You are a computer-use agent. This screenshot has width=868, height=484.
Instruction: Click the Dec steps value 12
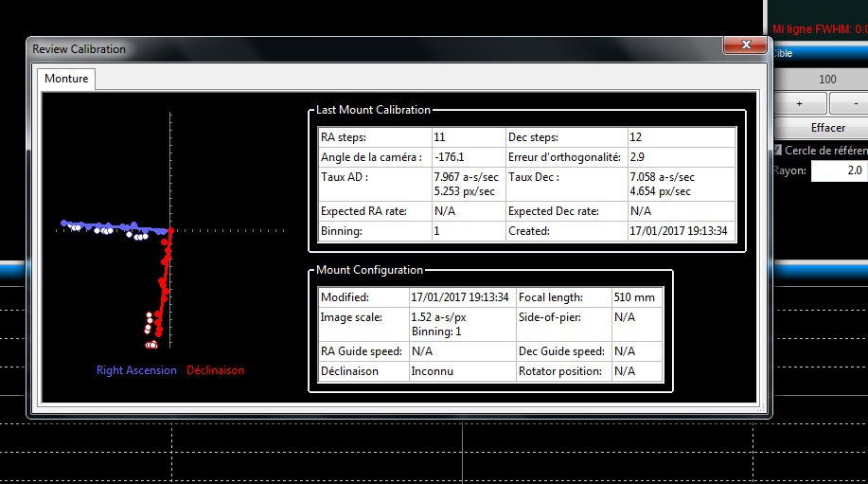tap(635, 137)
